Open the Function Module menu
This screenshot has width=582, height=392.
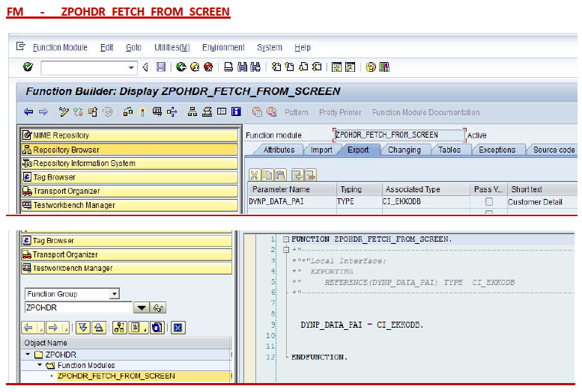click(x=60, y=47)
